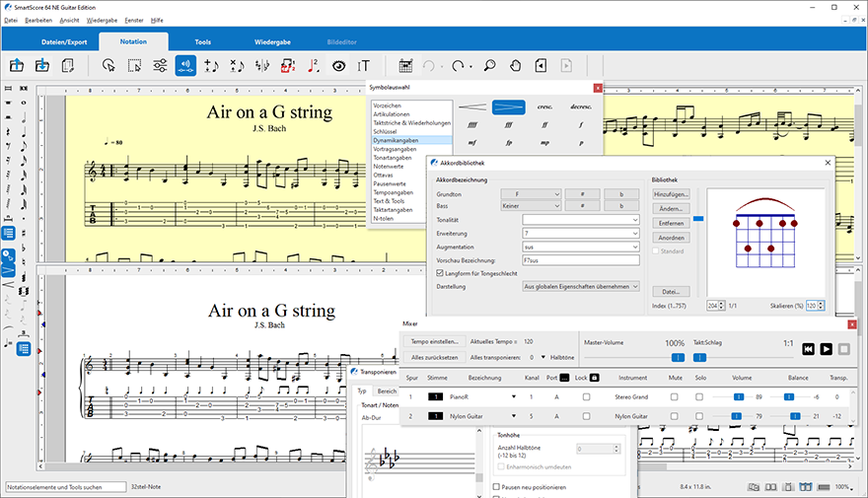Open the Grundton dropdown showing F

(x=531, y=194)
